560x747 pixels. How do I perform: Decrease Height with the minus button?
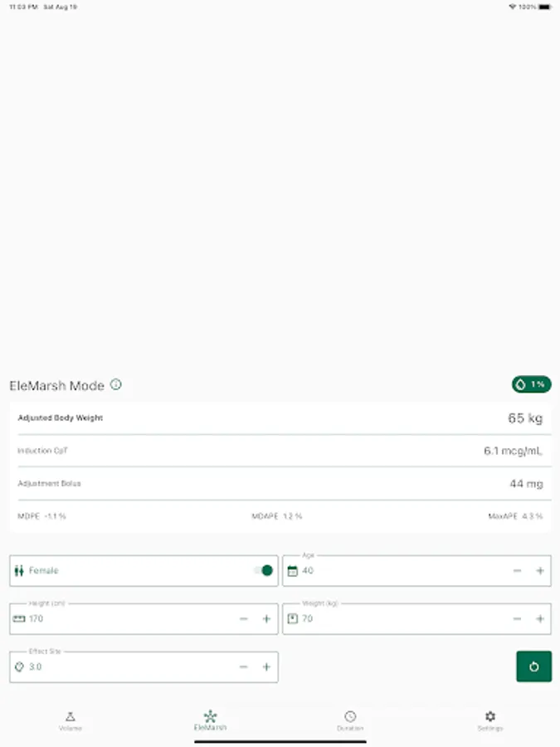244,618
